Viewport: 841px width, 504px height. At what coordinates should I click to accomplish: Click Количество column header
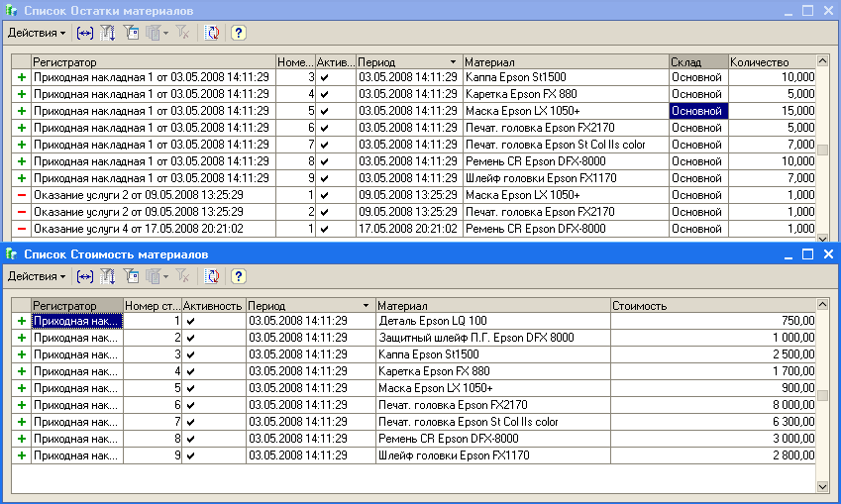772,61
